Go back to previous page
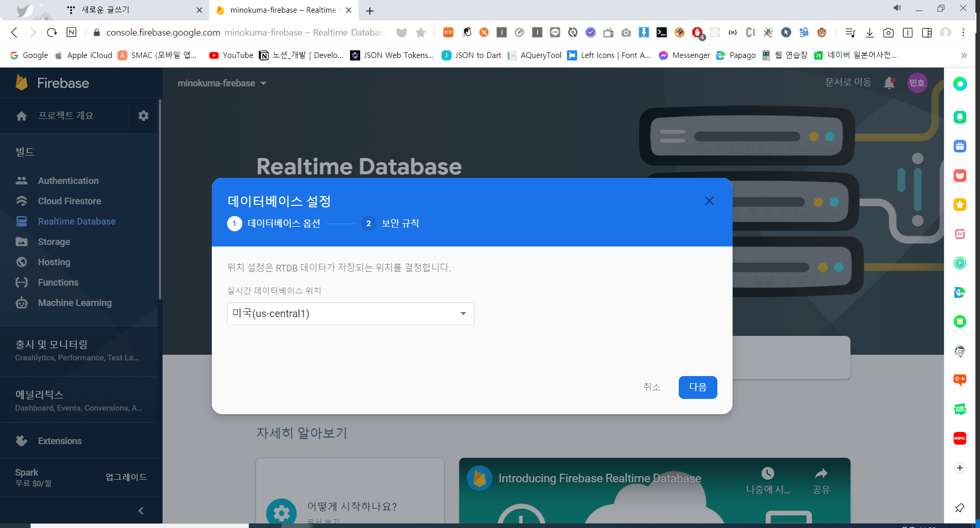The height and width of the screenshot is (528, 980). click(x=14, y=33)
